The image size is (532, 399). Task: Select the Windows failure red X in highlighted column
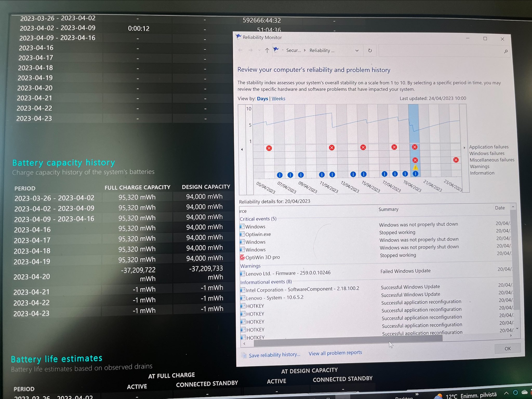click(415, 160)
